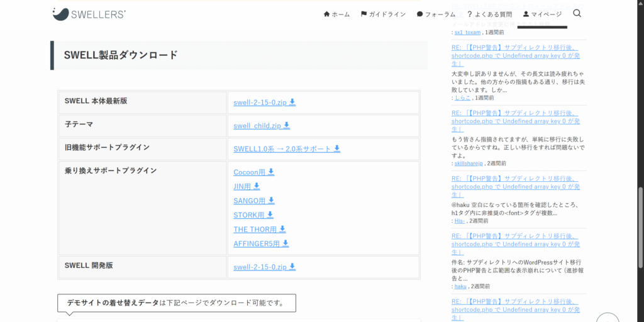Open しらこ user profile link
644x322 pixels.
click(x=462, y=97)
